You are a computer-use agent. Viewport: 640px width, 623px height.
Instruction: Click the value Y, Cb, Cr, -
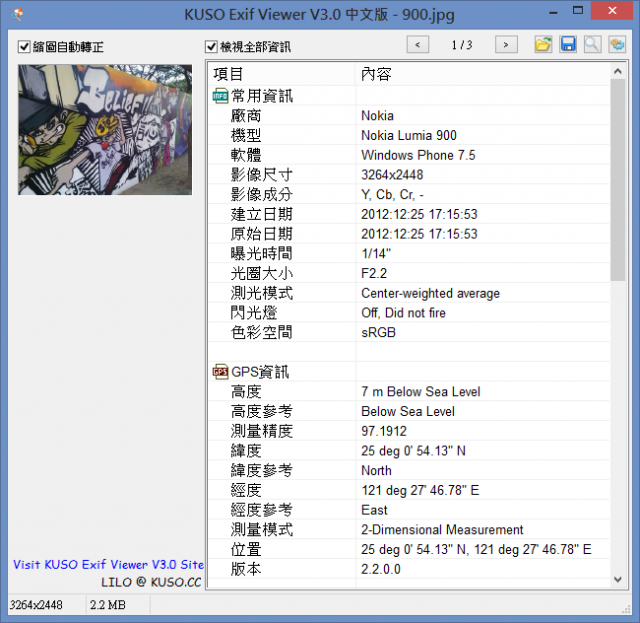pos(392,195)
